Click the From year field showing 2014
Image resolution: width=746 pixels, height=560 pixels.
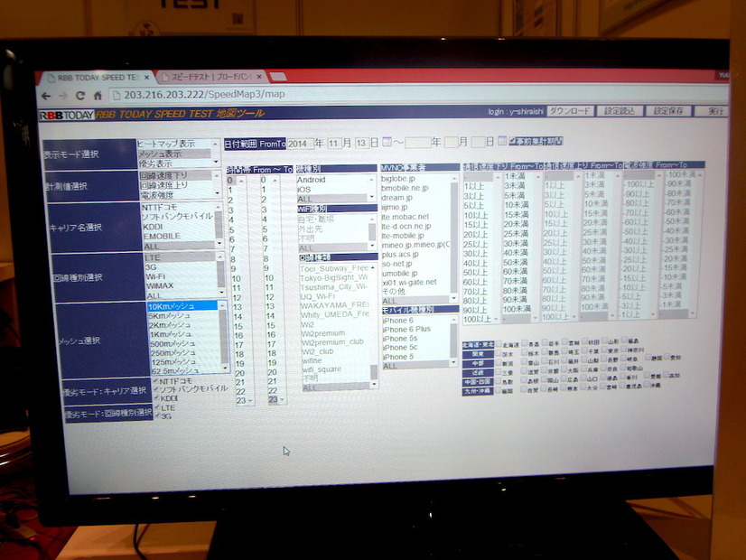301,144
